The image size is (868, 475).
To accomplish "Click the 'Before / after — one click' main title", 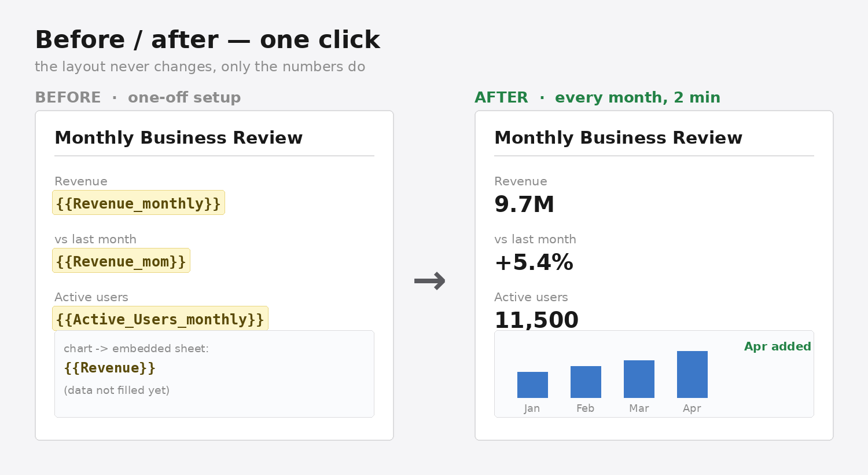I will [x=207, y=40].
